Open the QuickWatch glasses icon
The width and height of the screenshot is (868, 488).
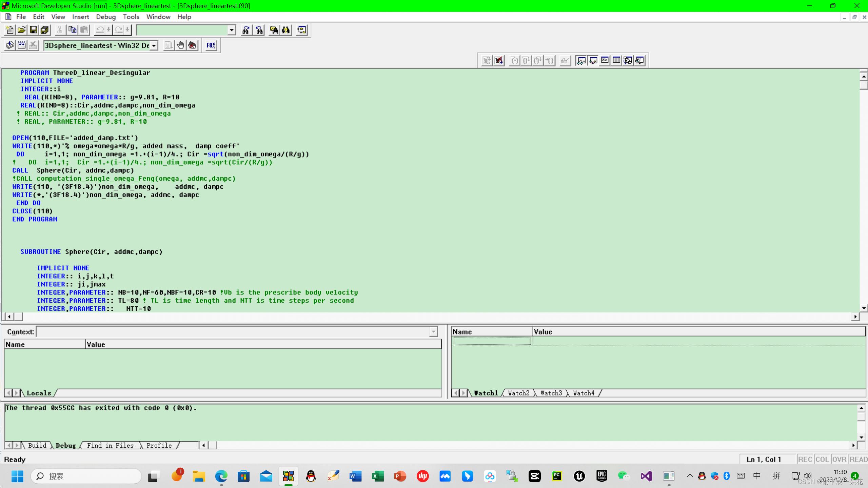565,60
